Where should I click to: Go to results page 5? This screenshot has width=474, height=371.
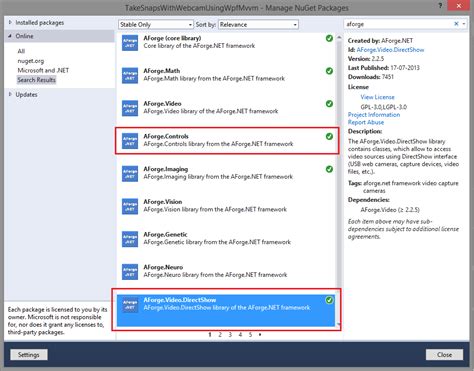coord(250,335)
